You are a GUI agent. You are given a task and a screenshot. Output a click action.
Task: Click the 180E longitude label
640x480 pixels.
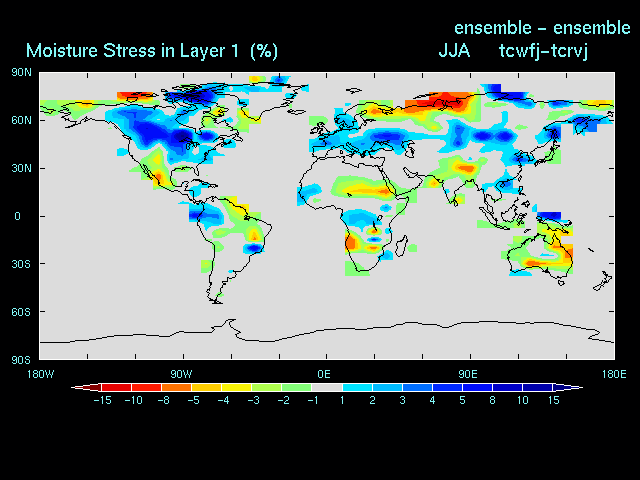[614, 374]
